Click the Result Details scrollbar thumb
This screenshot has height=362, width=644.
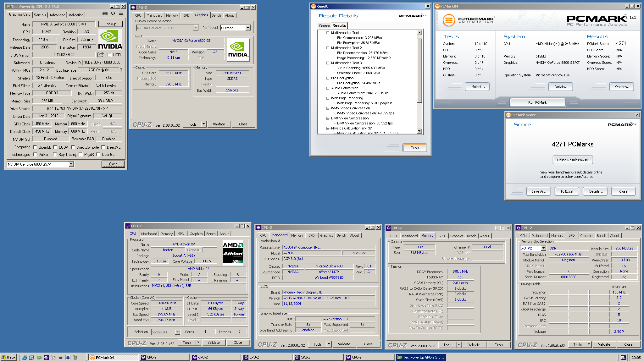(419, 70)
